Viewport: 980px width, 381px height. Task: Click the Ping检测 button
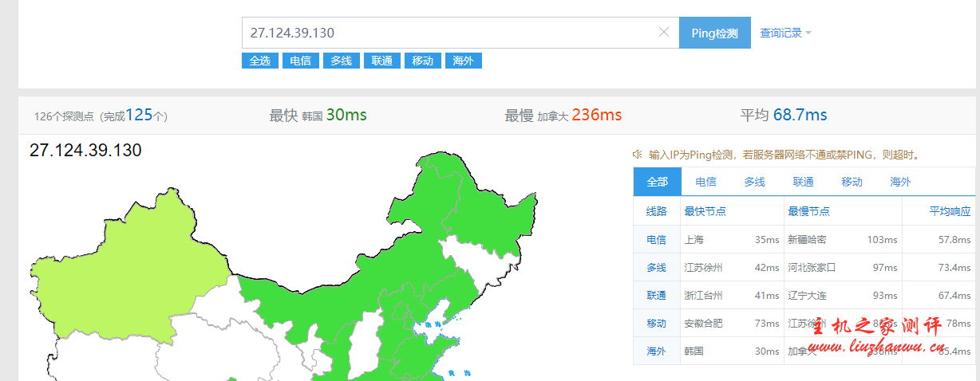coord(714,33)
